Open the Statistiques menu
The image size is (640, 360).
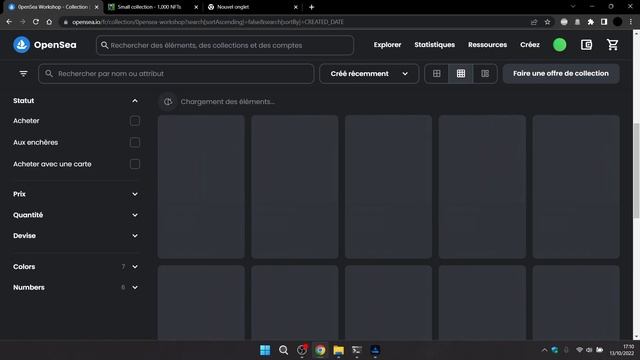coord(434,45)
